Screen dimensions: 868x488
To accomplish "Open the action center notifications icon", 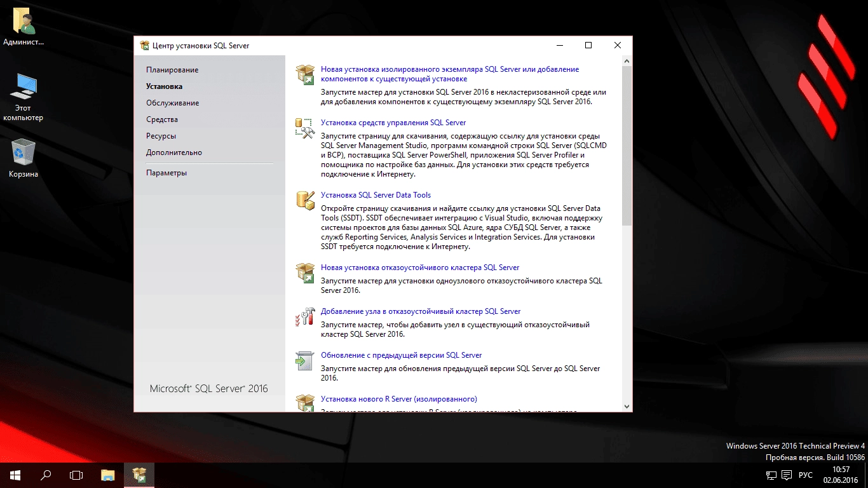I will [787, 475].
